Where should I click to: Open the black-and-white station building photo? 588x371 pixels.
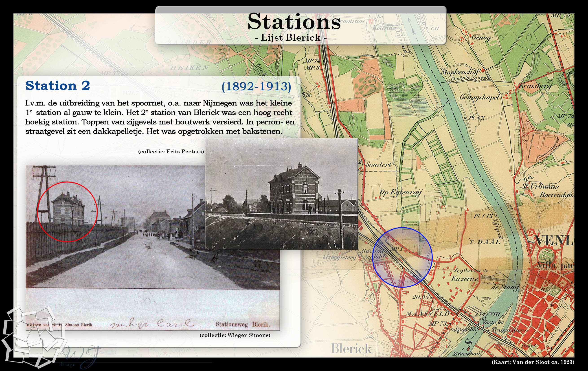click(x=282, y=194)
